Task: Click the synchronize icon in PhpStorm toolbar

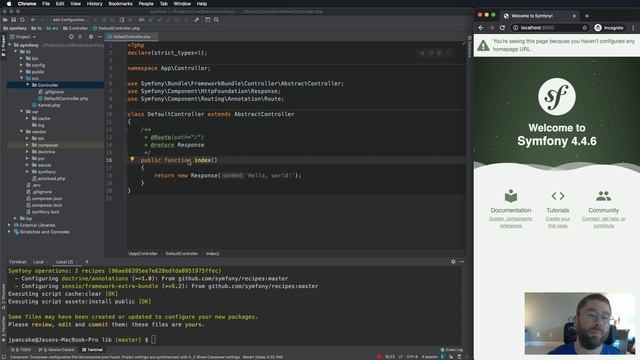Action: pyautogui.click(x=22, y=20)
